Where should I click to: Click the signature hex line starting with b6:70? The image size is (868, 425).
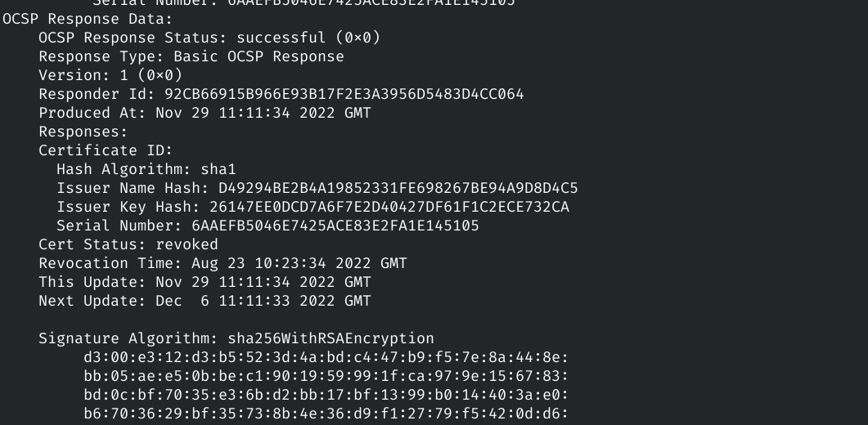pyautogui.click(x=326, y=414)
